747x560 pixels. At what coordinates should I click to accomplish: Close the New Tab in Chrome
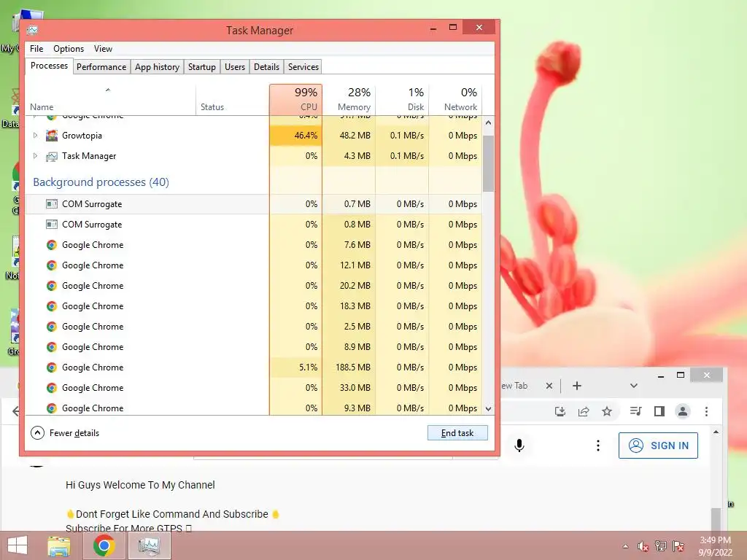[x=549, y=386]
